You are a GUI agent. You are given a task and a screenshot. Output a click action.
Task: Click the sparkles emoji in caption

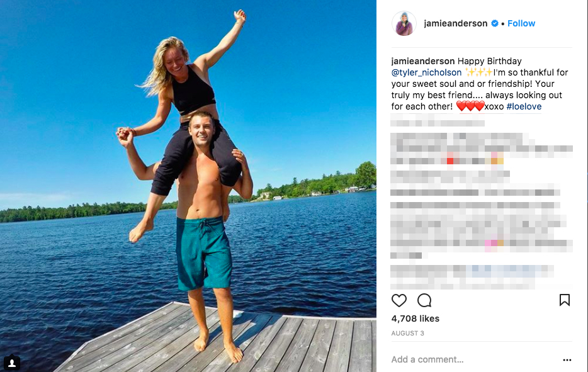coord(478,72)
